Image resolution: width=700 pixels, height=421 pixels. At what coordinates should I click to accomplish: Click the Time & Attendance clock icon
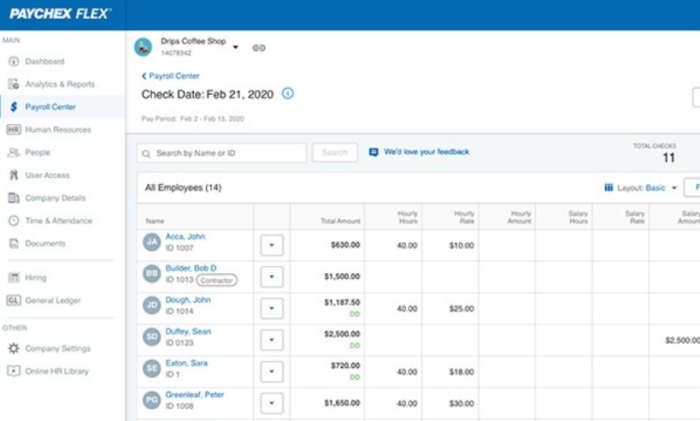coord(14,221)
